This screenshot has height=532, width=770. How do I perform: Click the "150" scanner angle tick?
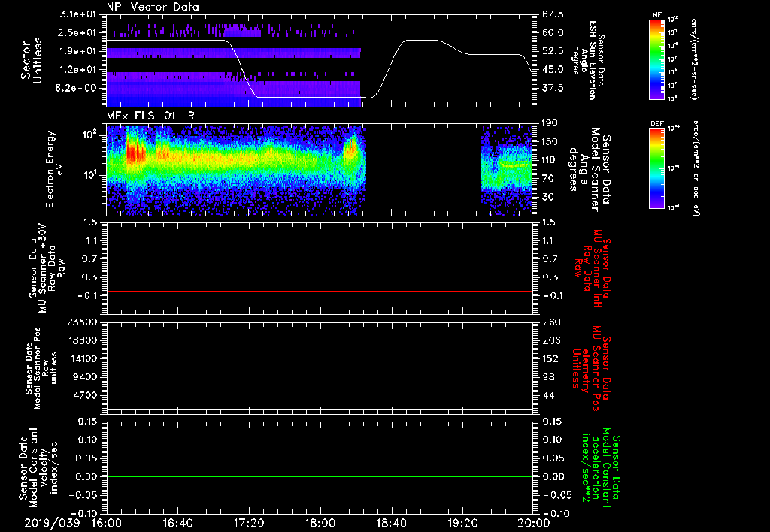(550, 142)
